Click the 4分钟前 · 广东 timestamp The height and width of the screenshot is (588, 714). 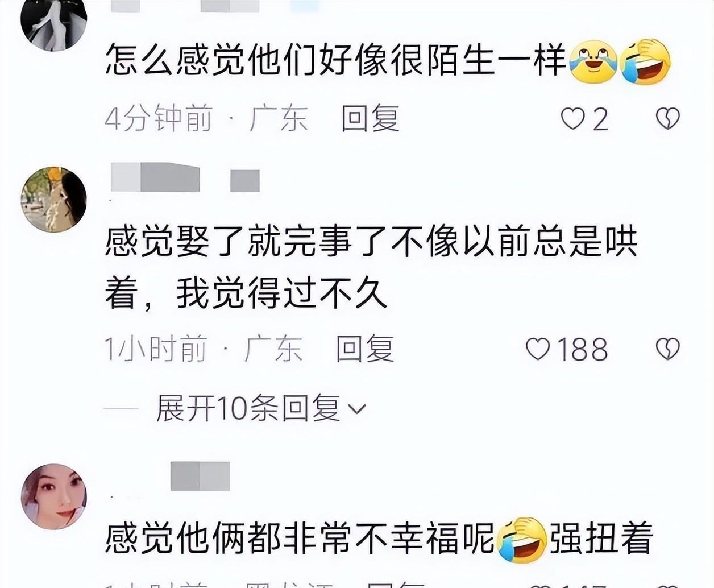coord(206,119)
